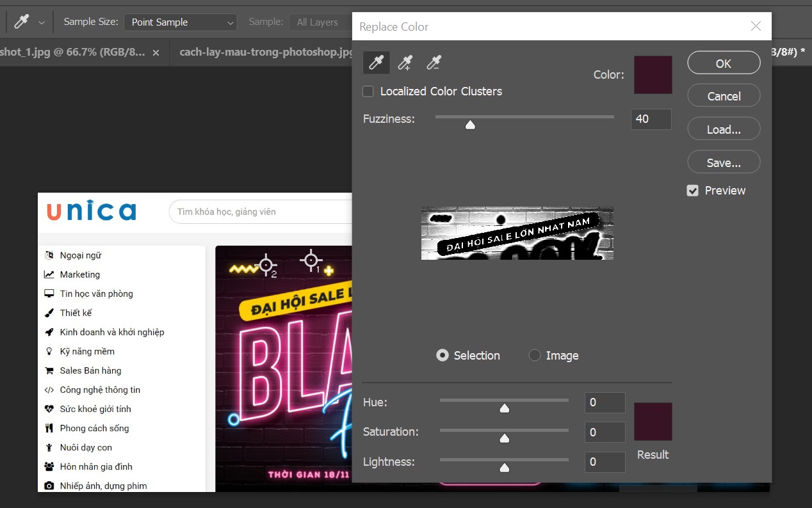
Task: Expand the Sample All Layers dropdown
Action: point(320,22)
